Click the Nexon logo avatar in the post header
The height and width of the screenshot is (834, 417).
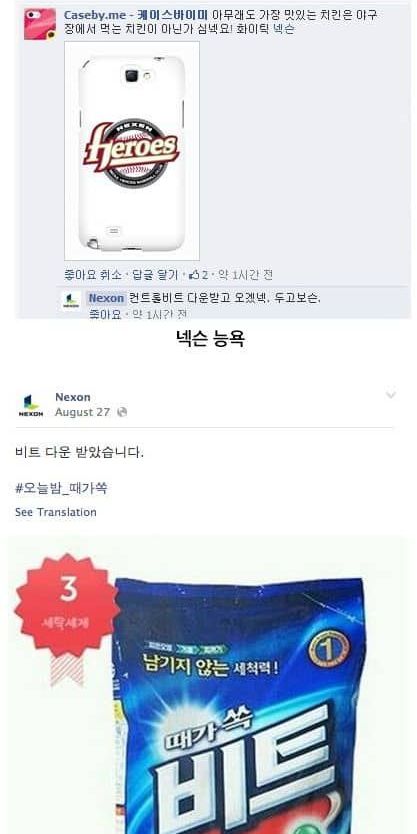coord(31,405)
